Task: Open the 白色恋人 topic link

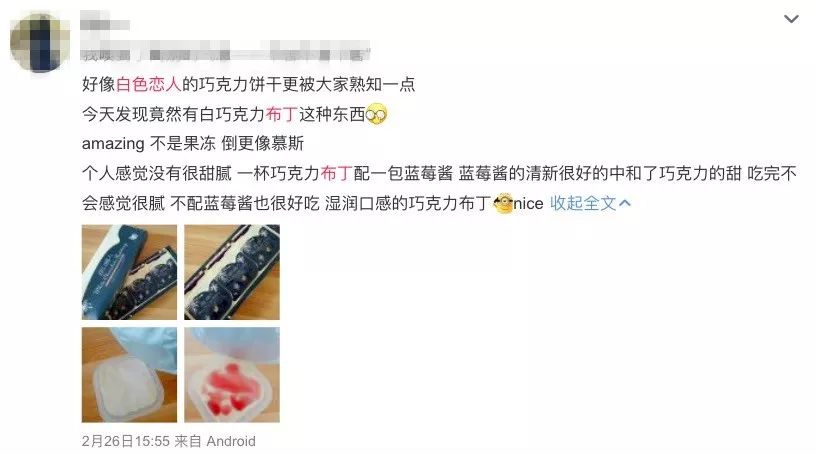Action: tap(148, 84)
